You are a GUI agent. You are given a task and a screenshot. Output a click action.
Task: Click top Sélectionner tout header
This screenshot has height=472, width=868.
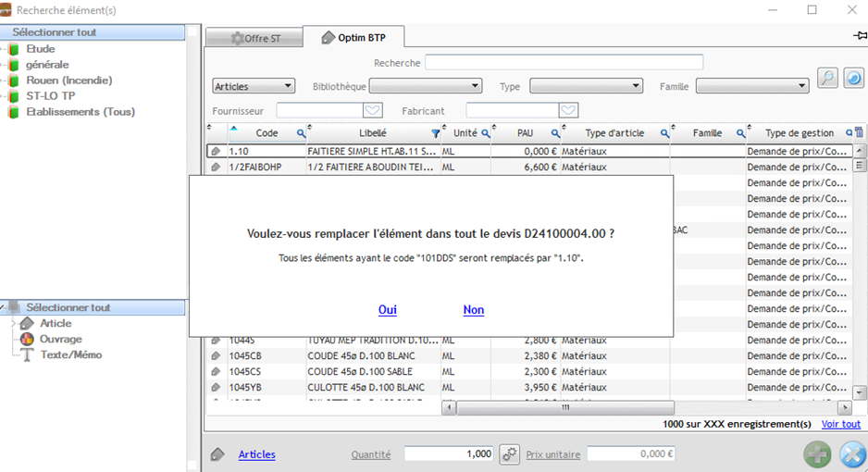pos(93,32)
